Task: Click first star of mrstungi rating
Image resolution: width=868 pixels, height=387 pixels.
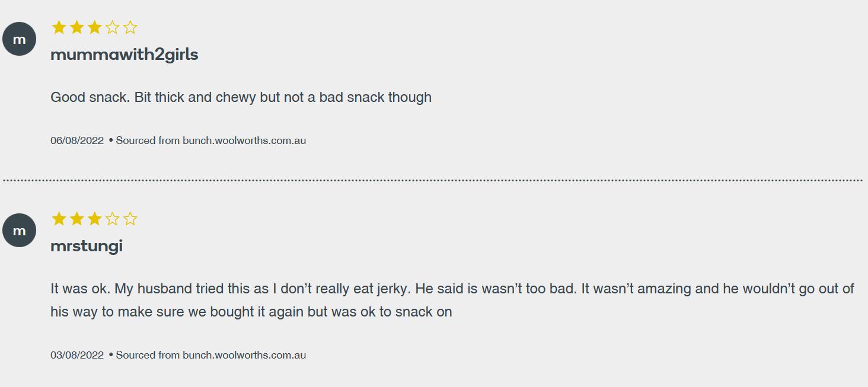Action: [x=59, y=219]
